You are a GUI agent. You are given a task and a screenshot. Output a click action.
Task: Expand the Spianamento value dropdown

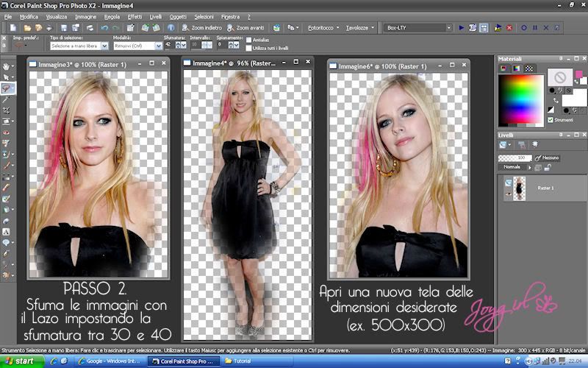[236, 45]
